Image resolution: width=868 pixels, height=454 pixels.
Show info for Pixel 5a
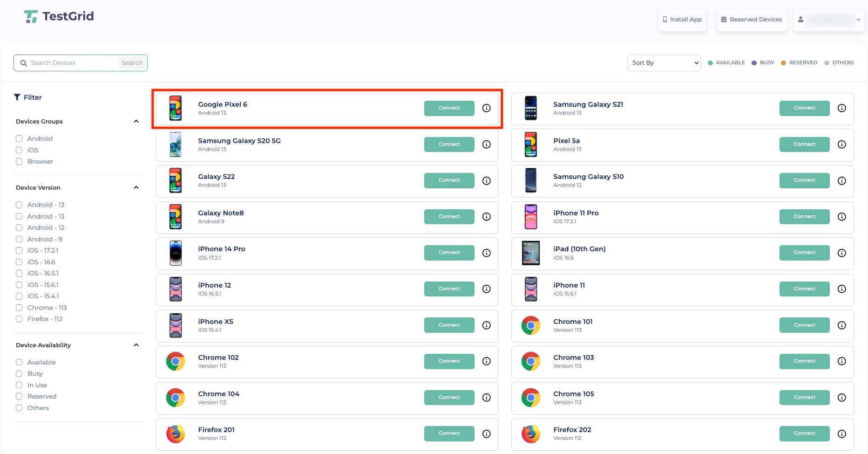(x=842, y=144)
